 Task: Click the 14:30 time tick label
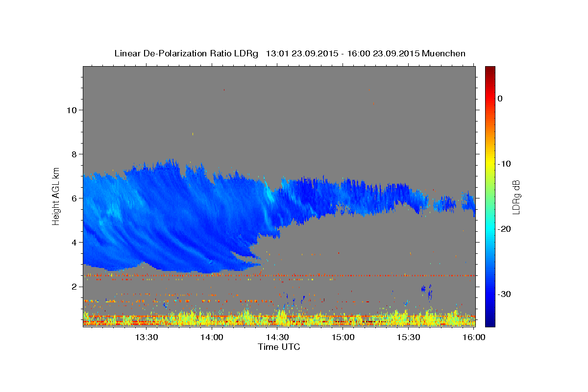point(277,337)
